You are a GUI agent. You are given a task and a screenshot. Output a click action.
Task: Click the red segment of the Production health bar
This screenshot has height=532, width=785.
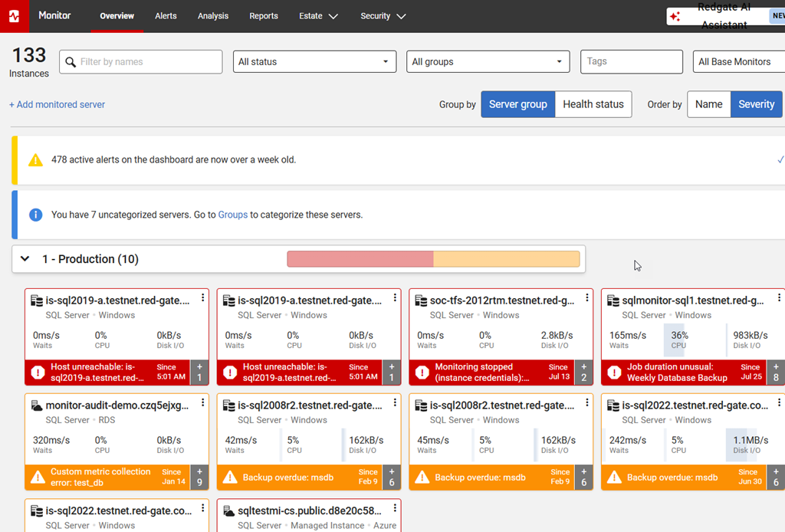[360, 259]
